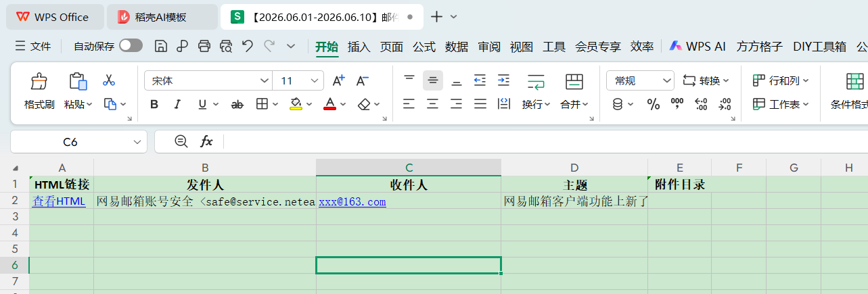
Task: Click the Insert Function fx icon
Action: (206, 141)
